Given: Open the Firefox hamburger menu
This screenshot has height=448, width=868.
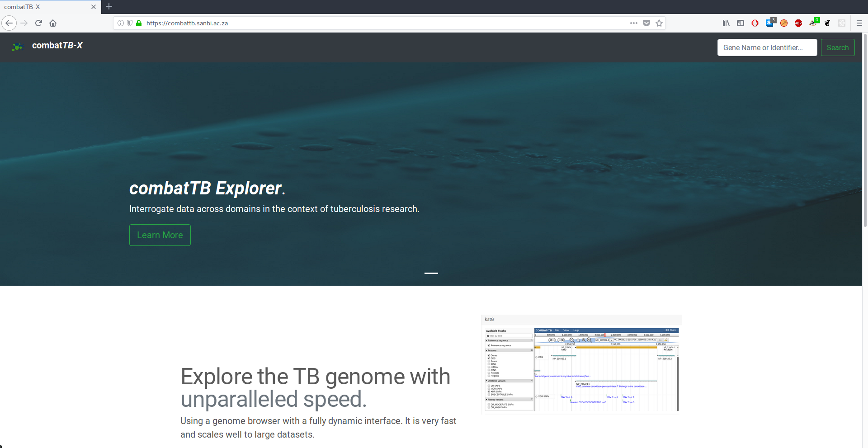Looking at the screenshot, I should pos(859,23).
